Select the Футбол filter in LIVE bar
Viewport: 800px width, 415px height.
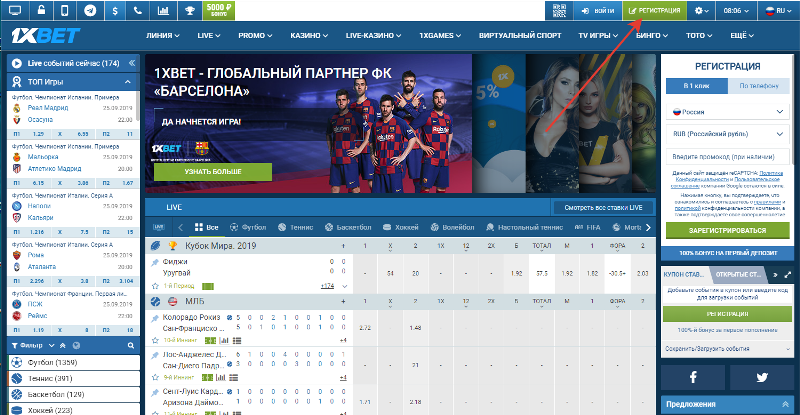click(248, 226)
